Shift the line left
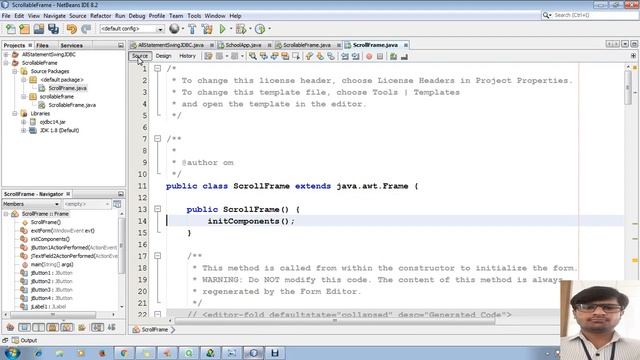 [345, 56]
